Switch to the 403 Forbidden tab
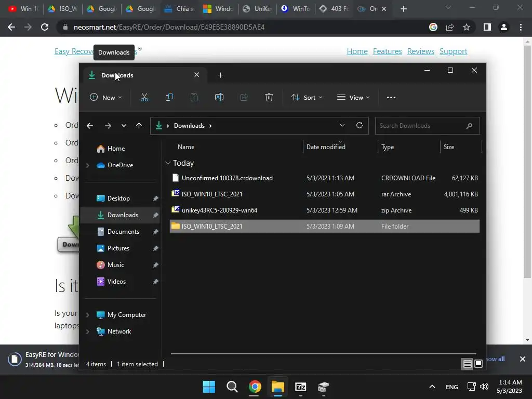The width and height of the screenshot is (532, 399). click(335, 9)
